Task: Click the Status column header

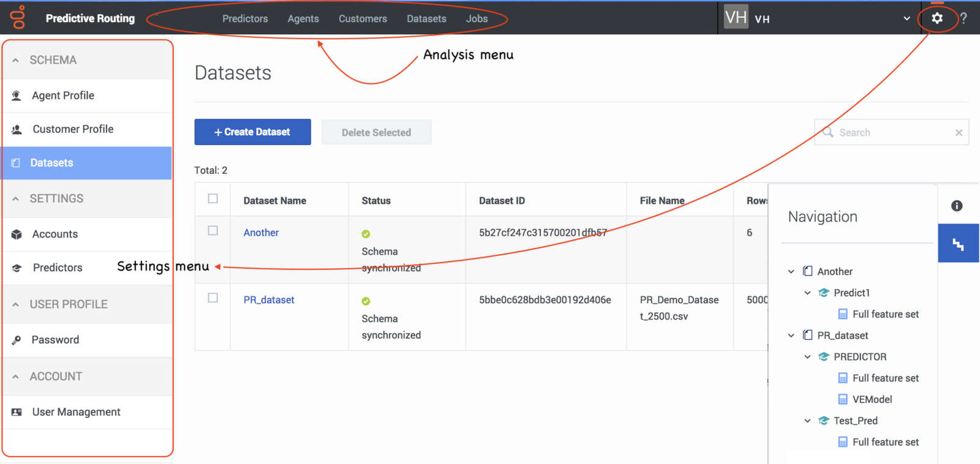Action: [x=376, y=201]
